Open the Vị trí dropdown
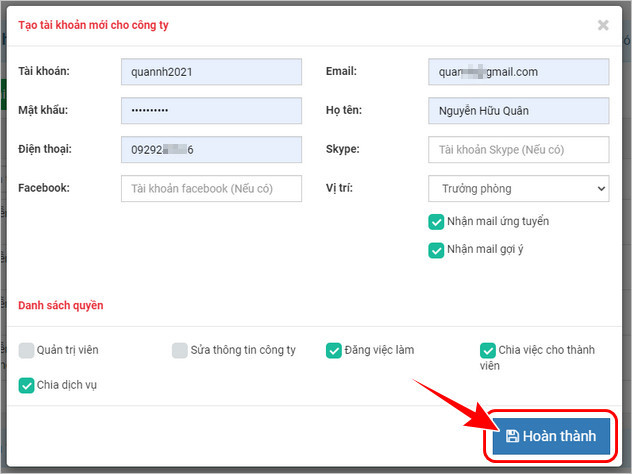 coord(518,188)
